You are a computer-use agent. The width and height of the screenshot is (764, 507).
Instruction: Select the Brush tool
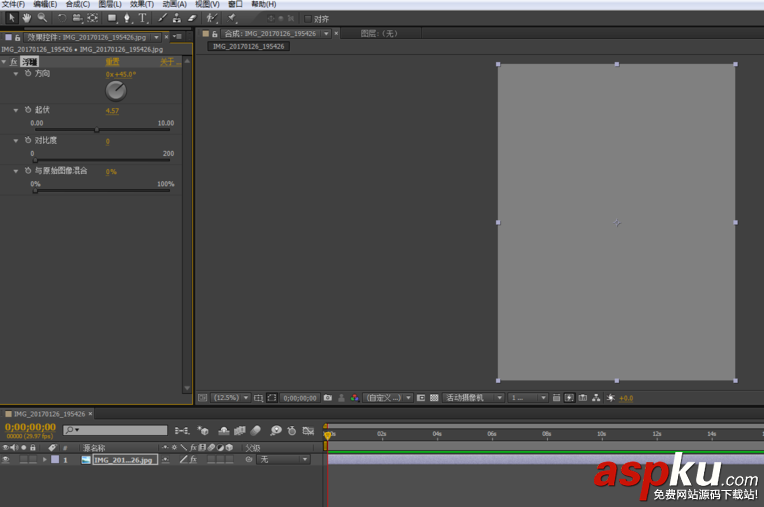point(163,18)
